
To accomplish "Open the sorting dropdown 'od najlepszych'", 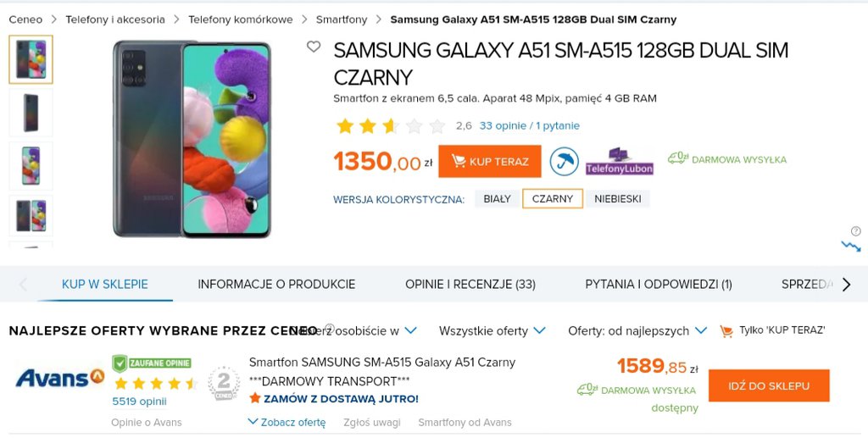I will (637, 330).
